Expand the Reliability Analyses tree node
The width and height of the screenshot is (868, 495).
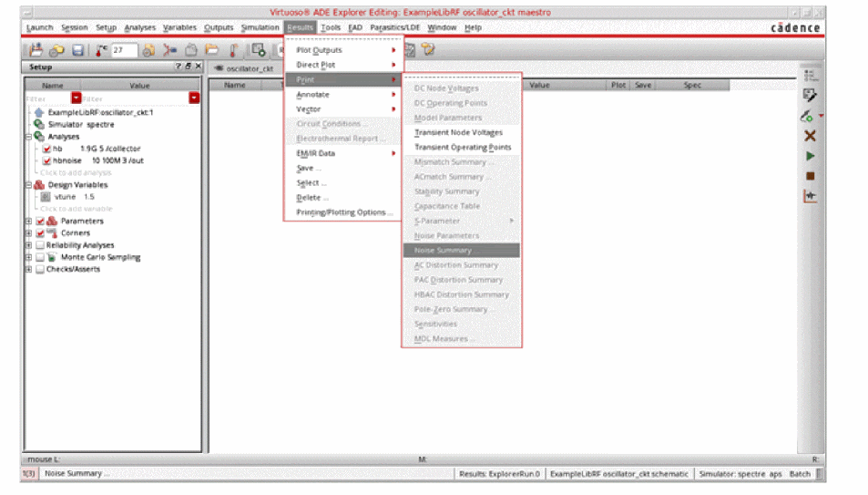tap(29, 245)
